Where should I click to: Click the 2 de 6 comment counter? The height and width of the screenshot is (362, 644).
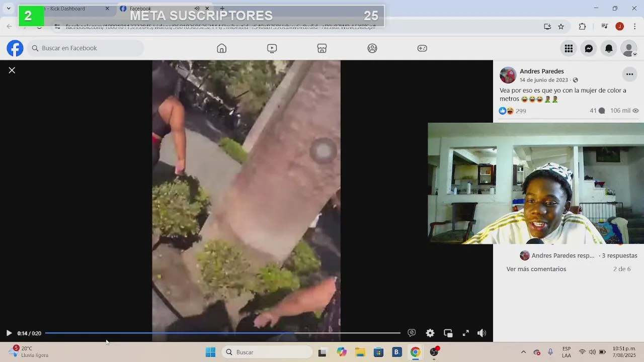click(622, 269)
